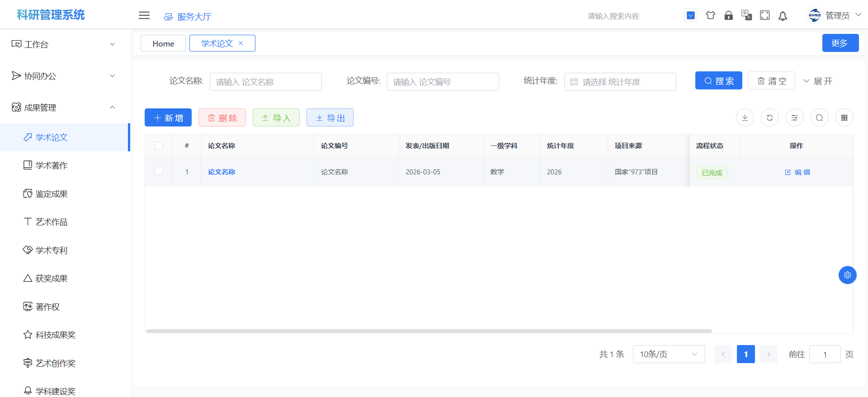Click the 编辑 link in row 1
Screen dimensions: 868x397
(x=797, y=172)
